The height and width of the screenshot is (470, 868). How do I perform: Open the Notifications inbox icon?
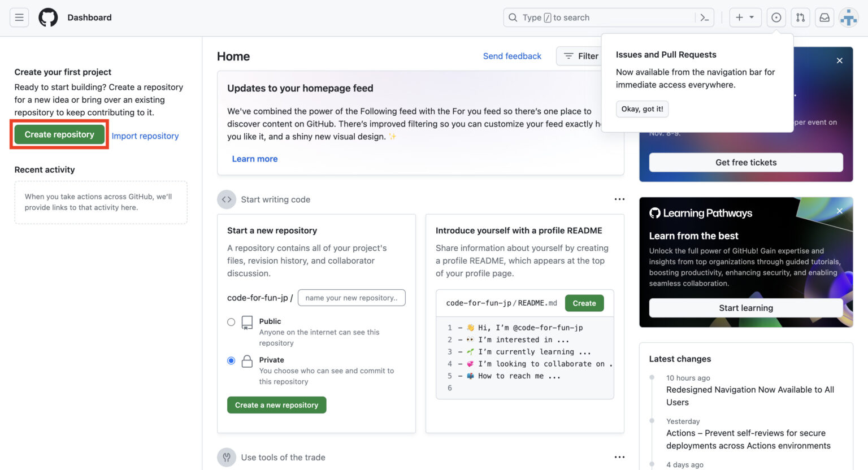coord(824,18)
